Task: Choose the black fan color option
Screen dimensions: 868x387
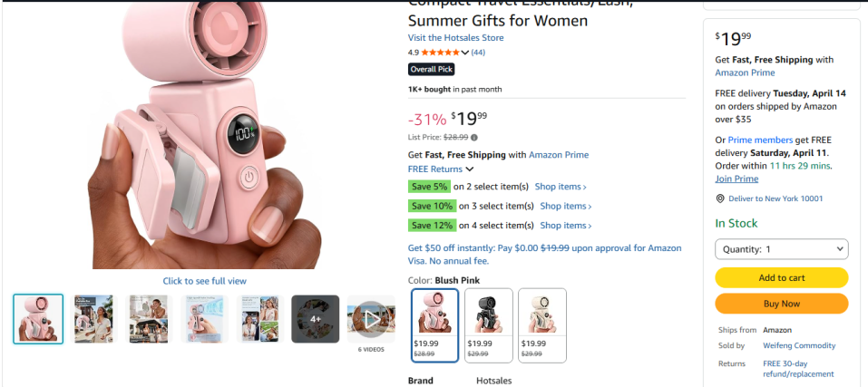Action: (489, 324)
